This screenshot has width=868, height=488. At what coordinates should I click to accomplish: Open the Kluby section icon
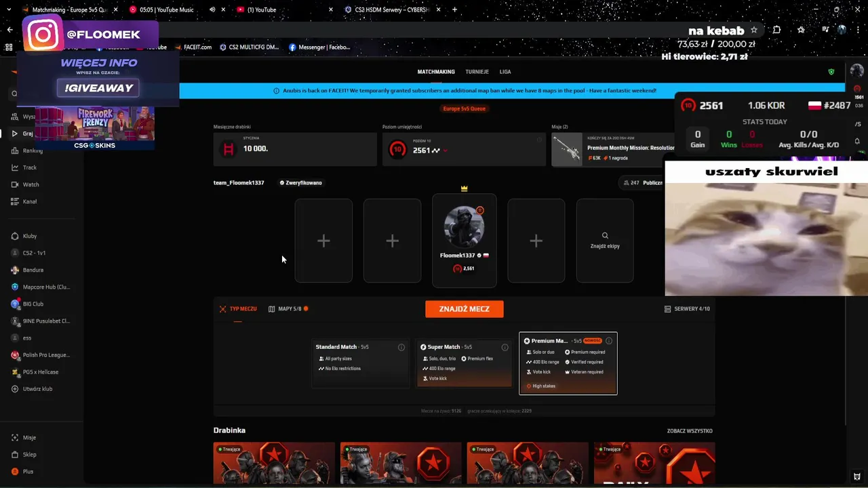pos(15,236)
